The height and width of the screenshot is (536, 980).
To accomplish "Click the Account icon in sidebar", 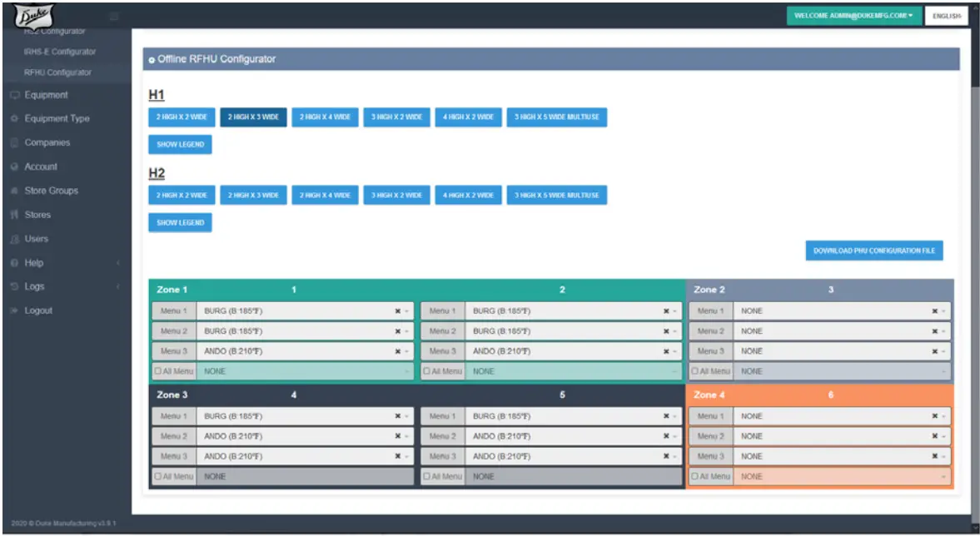I will coord(15,166).
